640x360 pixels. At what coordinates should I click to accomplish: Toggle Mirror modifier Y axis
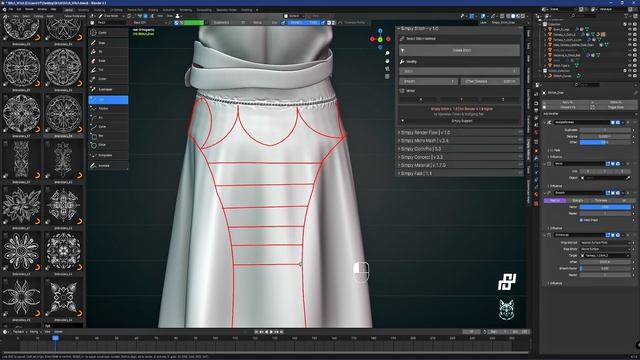[605, 171]
